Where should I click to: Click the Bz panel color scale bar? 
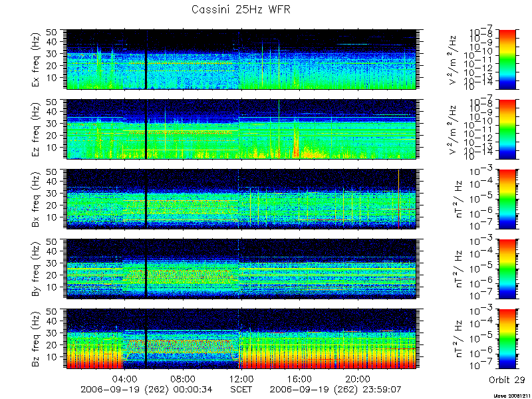click(507, 339)
